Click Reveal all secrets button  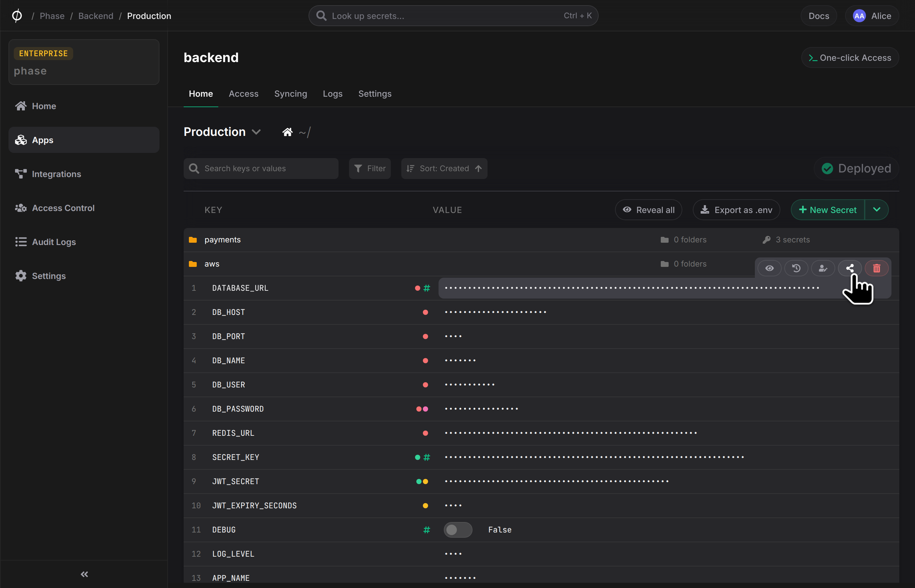648,210
